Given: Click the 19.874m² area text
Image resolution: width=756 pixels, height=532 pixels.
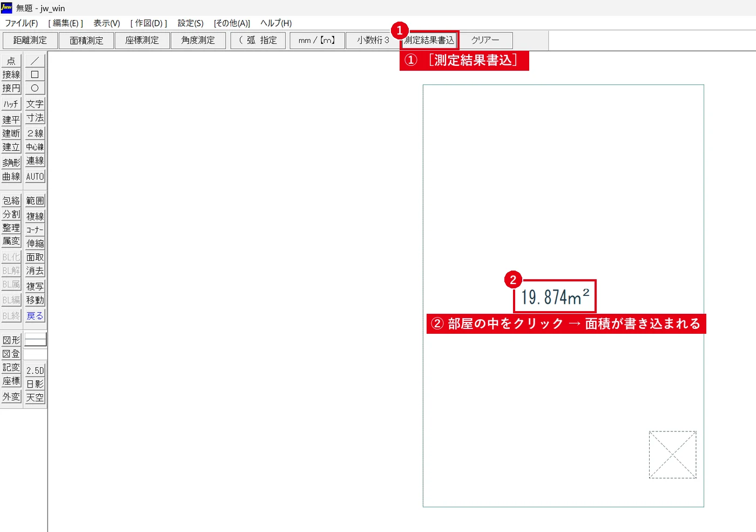Looking at the screenshot, I should coord(555,297).
